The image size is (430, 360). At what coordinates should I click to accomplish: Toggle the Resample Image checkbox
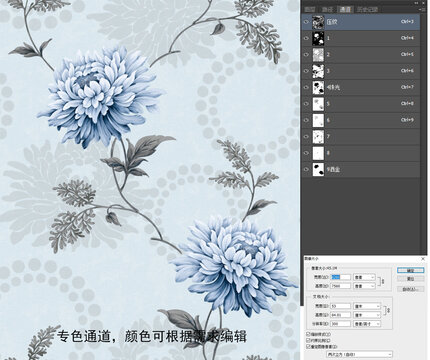click(308, 347)
